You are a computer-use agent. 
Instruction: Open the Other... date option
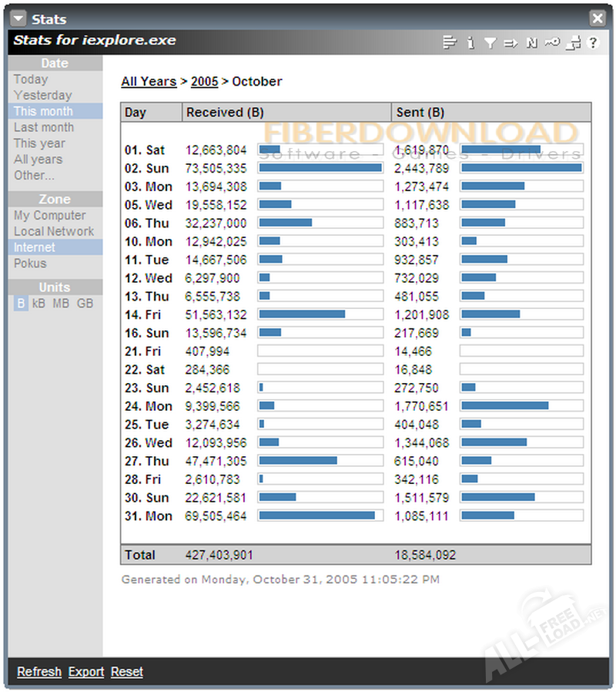34,175
